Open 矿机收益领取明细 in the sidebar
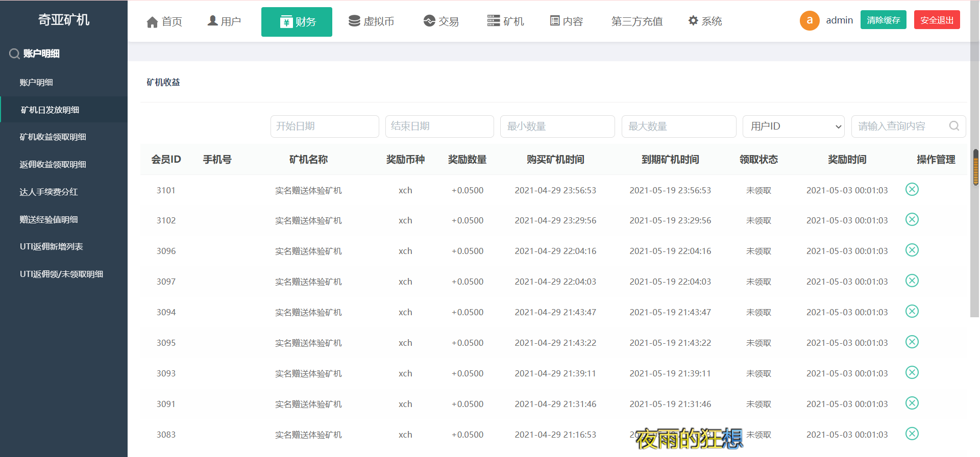Viewport: 980px width, 457px height. click(53, 137)
